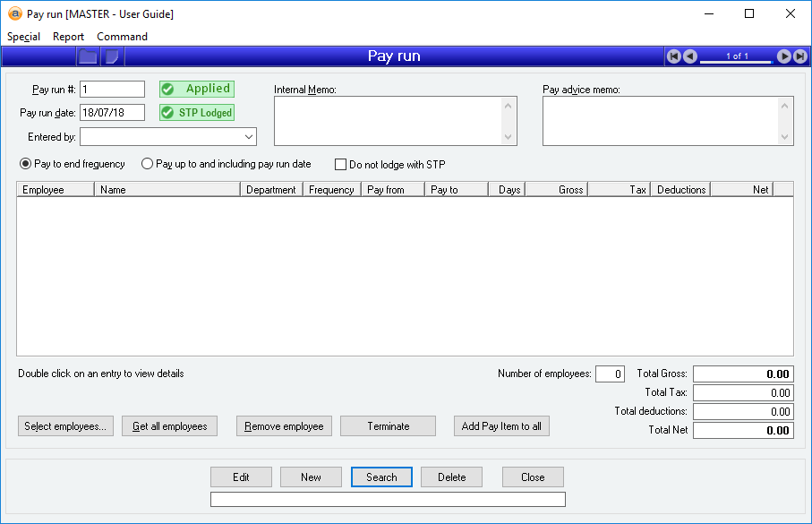This screenshot has width=812, height=524.
Task: Select the Pay to end frequency option
Action: [25, 165]
